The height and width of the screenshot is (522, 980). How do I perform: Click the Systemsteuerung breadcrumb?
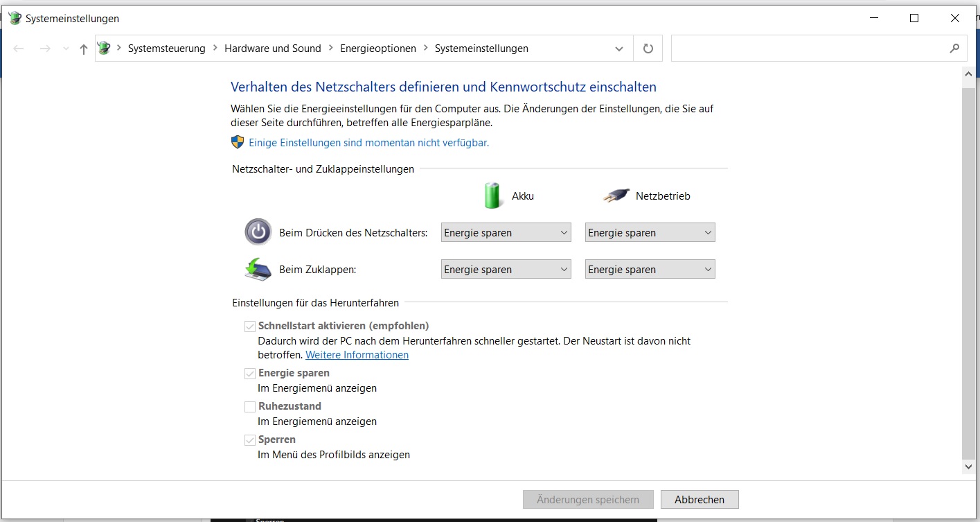click(x=167, y=49)
